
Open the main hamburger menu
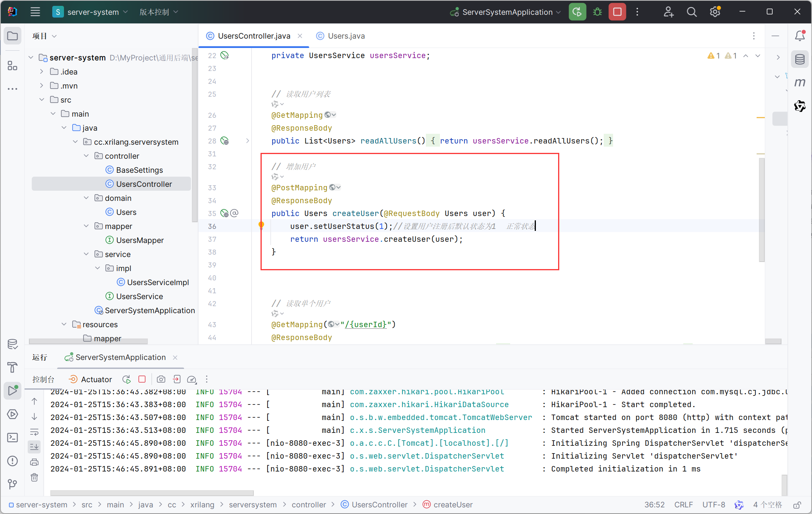click(x=35, y=12)
